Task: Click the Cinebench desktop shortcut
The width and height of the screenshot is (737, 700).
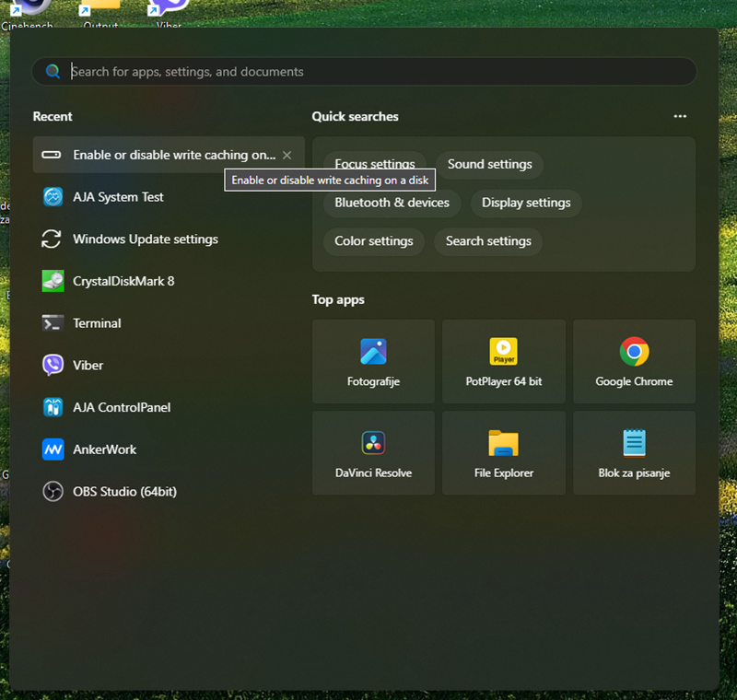Action: [27, 13]
